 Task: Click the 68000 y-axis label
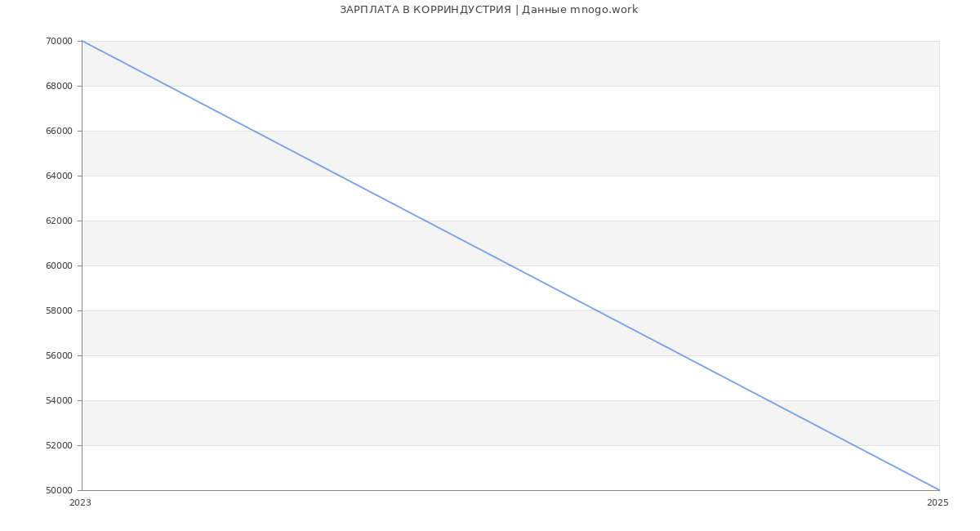click(x=59, y=86)
